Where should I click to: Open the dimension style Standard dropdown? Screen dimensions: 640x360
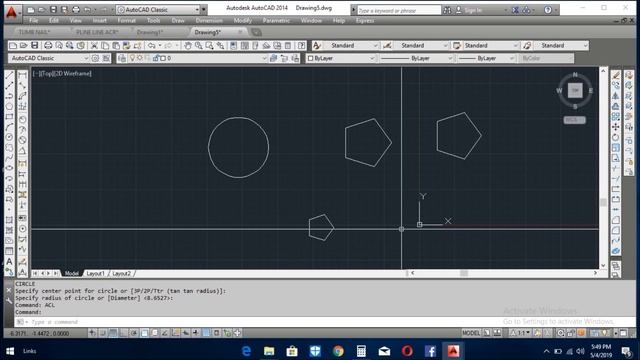point(421,45)
